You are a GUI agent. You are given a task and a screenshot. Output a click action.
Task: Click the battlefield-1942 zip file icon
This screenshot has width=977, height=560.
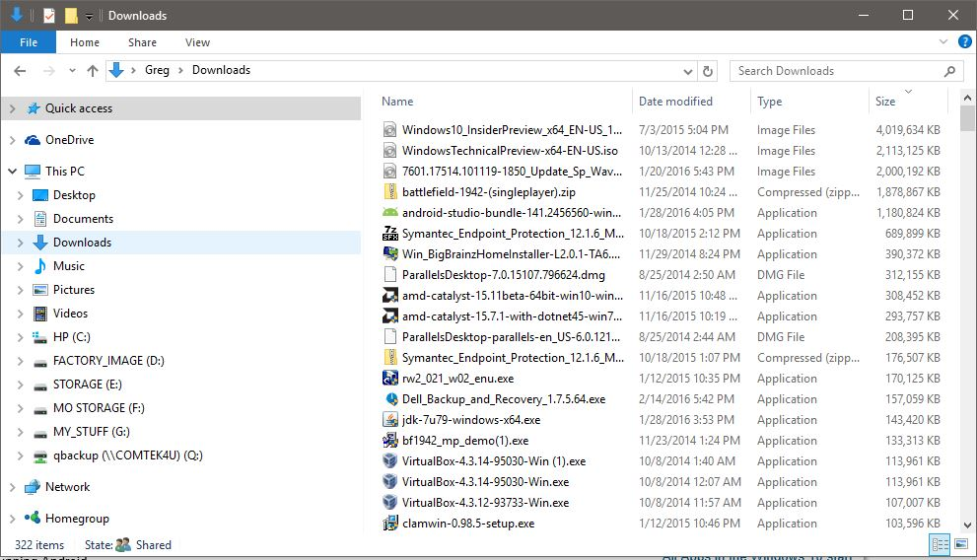pyautogui.click(x=390, y=192)
